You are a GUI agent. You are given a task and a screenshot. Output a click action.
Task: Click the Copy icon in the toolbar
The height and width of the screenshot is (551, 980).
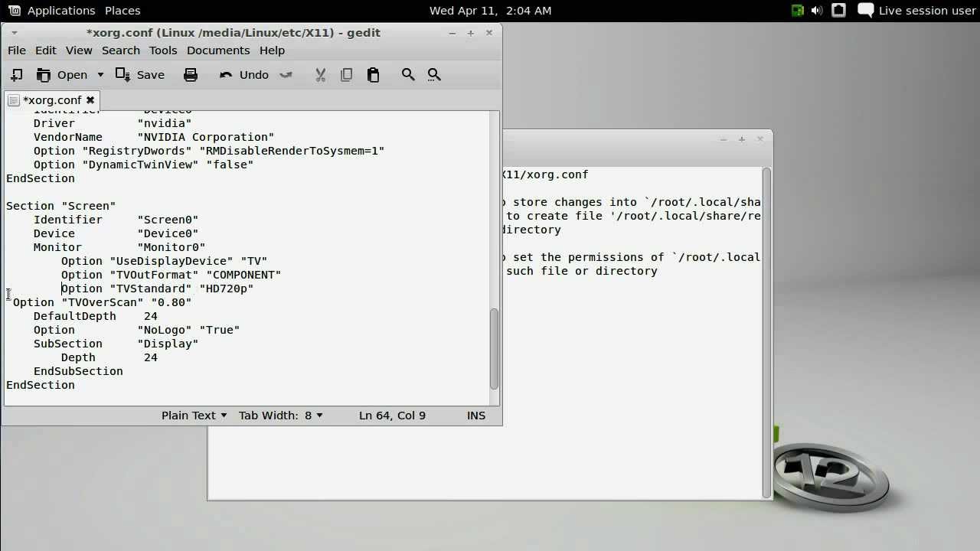point(347,74)
